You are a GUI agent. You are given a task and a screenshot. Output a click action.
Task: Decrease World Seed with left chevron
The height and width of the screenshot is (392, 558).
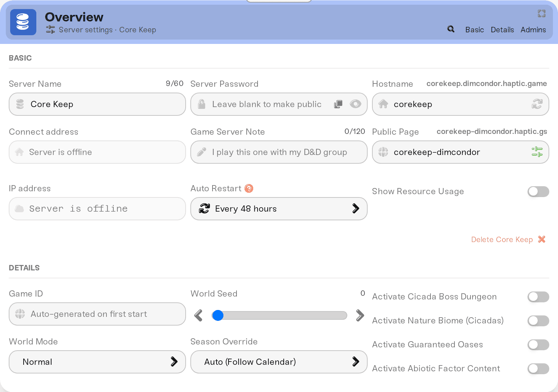coord(198,315)
